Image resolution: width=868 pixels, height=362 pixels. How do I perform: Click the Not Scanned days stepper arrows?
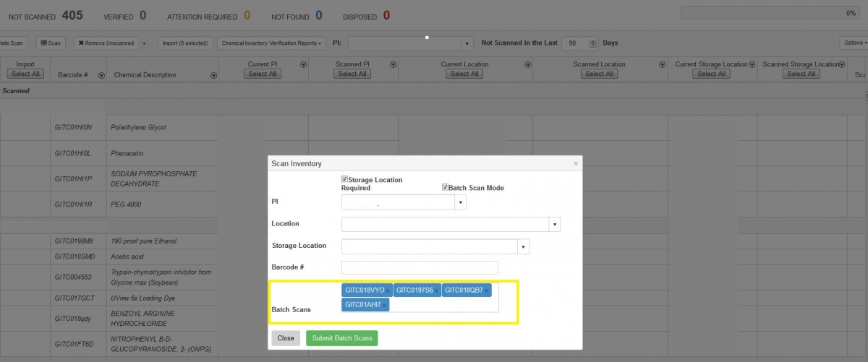click(595, 43)
